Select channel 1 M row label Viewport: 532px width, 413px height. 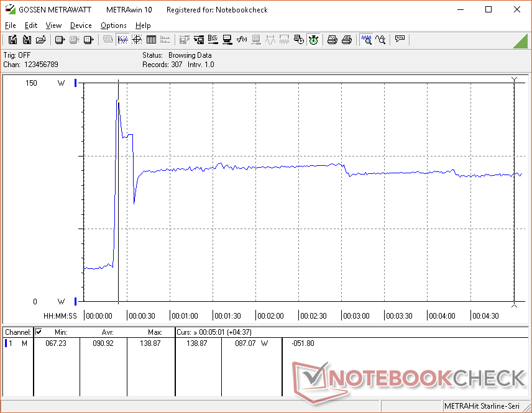pyautogui.click(x=17, y=343)
